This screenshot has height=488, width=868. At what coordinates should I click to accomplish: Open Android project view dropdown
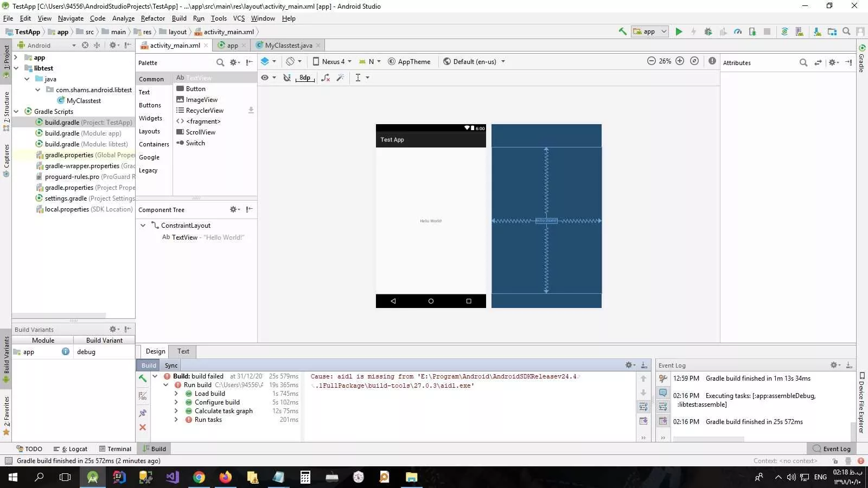tap(47, 46)
